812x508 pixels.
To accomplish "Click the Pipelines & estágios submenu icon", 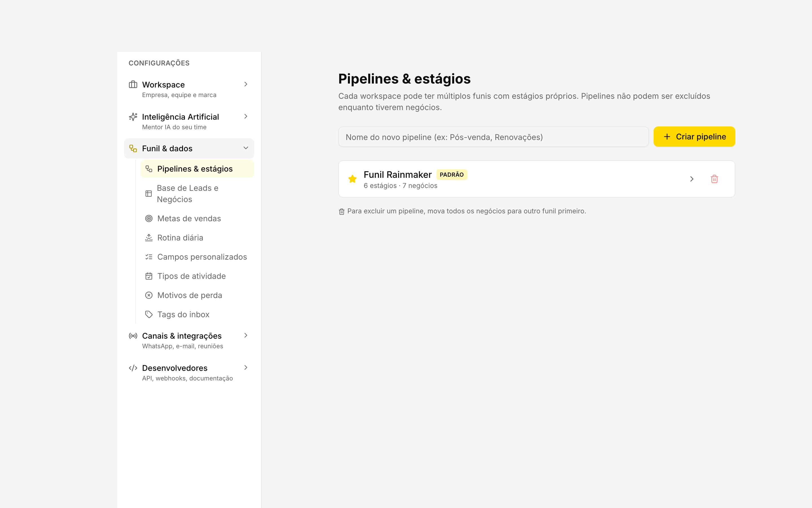I will pyautogui.click(x=149, y=169).
